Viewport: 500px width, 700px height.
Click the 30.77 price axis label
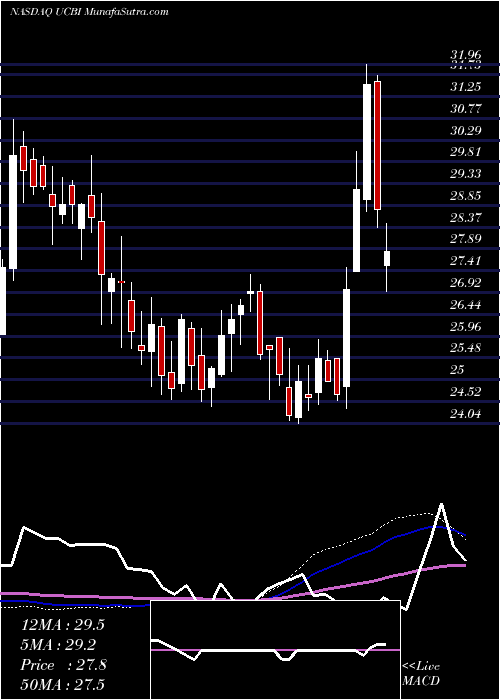pos(466,108)
